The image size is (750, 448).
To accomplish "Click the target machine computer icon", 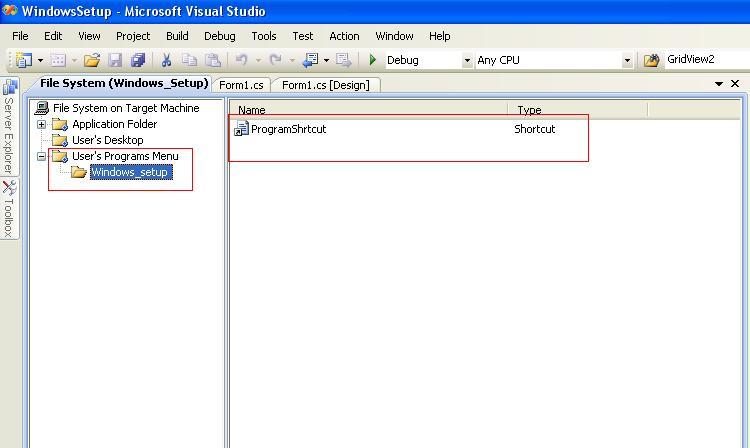I will (x=42, y=108).
